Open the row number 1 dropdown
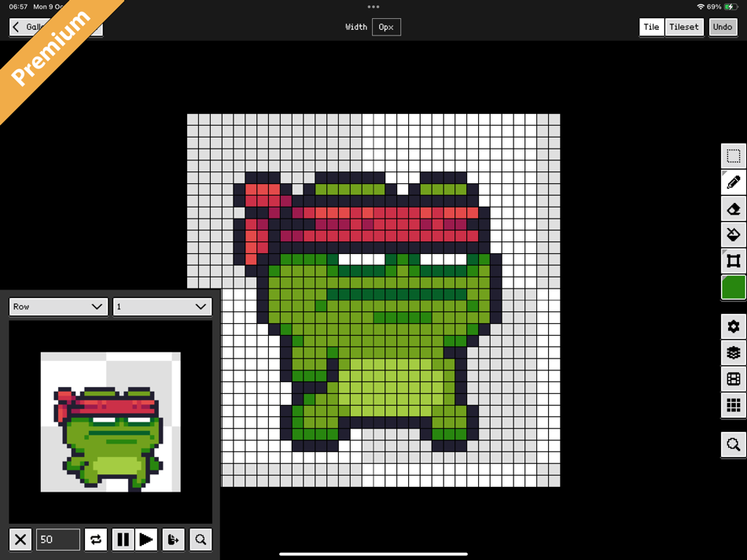 tap(163, 307)
